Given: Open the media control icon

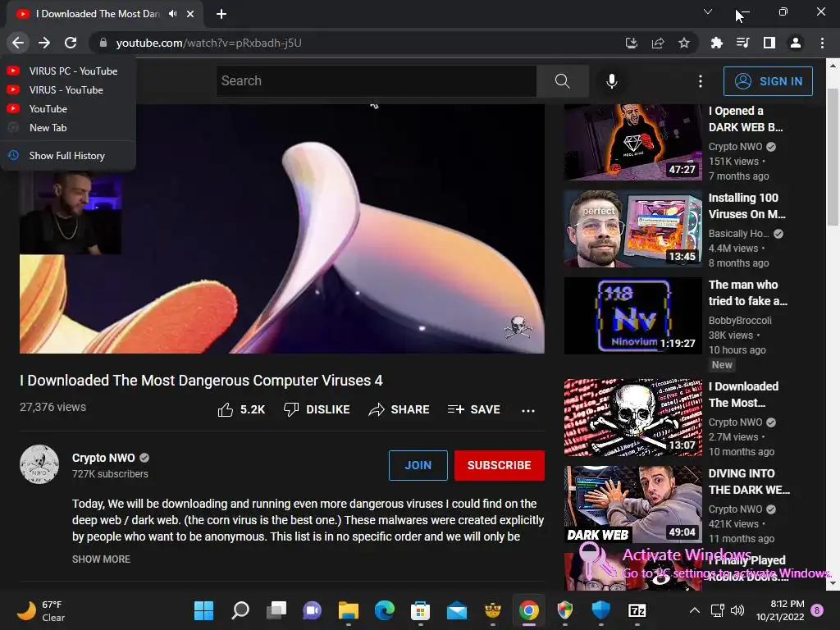Looking at the screenshot, I should tap(742, 43).
